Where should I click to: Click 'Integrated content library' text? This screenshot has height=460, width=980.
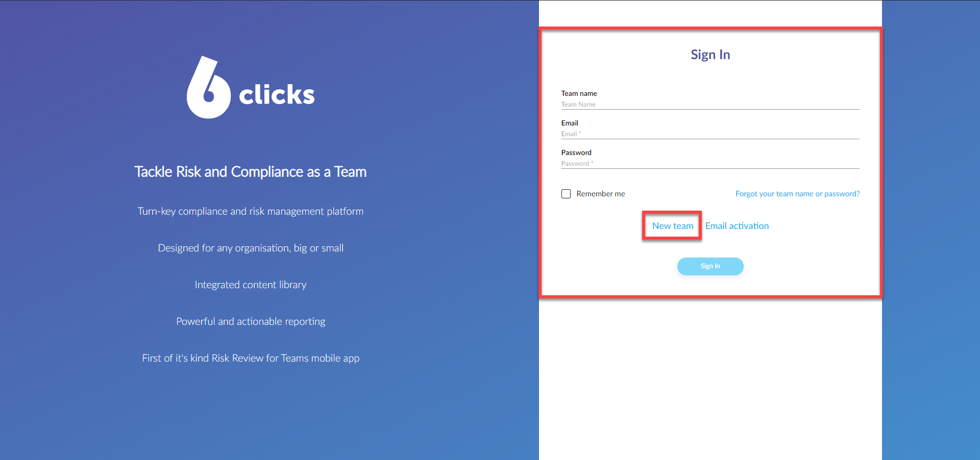click(251, 285)
